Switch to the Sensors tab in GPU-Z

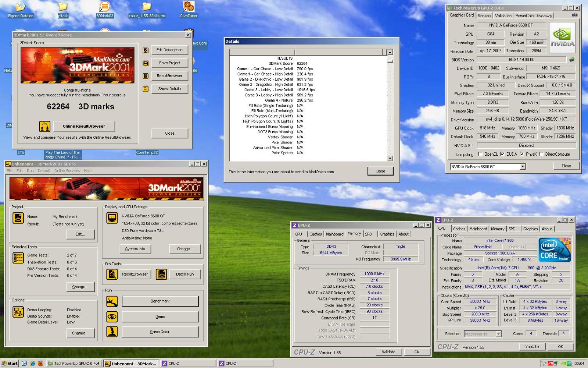484,16
